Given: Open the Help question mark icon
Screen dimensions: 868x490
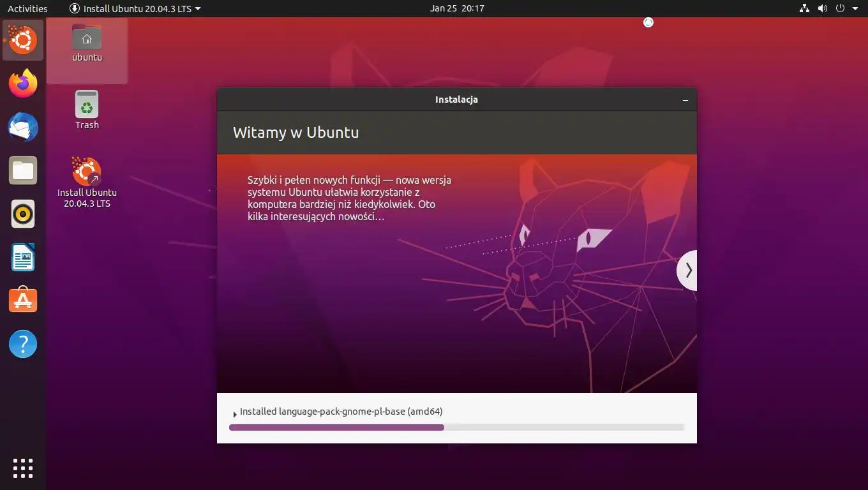Looking at the screenshot, I should coord(23,344).
